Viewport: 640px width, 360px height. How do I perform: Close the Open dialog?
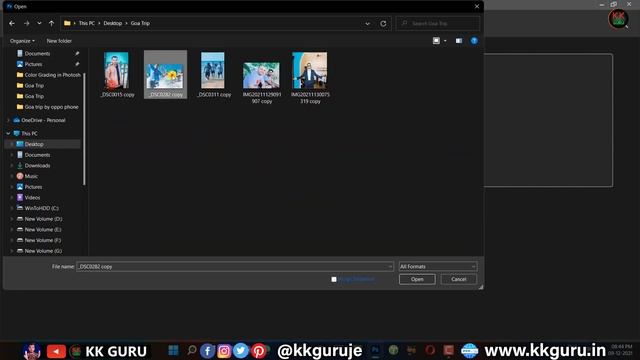point(477,6)
